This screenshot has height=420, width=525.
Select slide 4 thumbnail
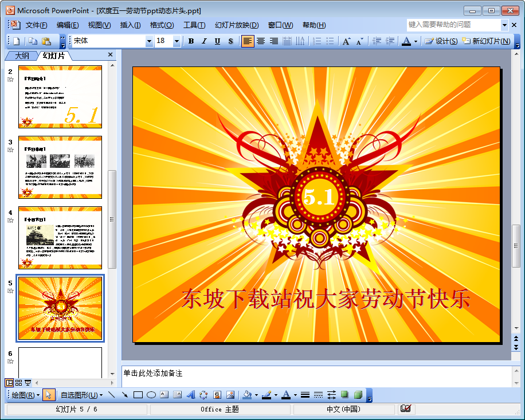60,238
